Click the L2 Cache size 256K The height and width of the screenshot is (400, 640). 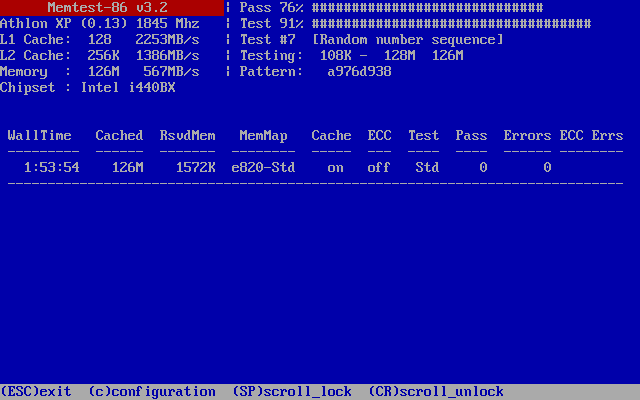click(x=103, y=56)
